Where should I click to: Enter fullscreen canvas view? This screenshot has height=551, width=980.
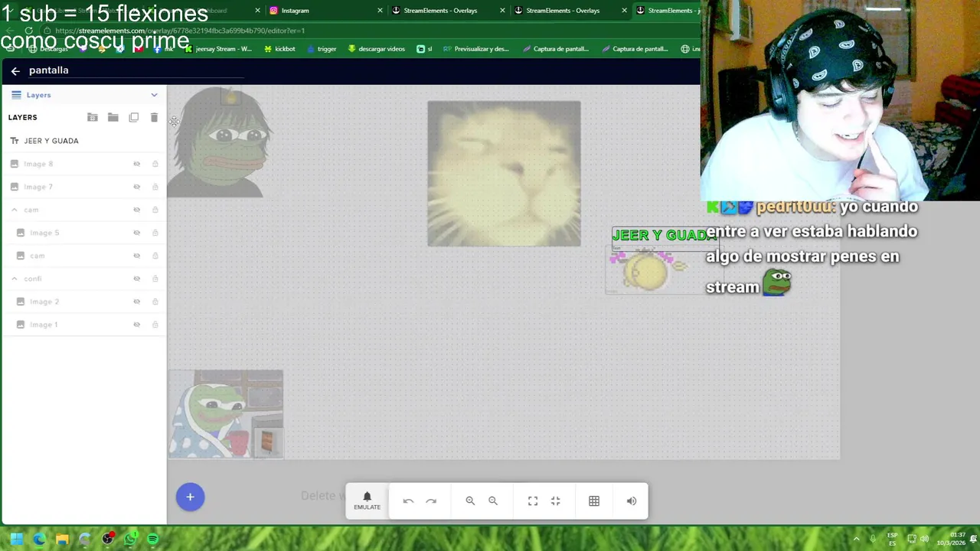pos(533,501)
